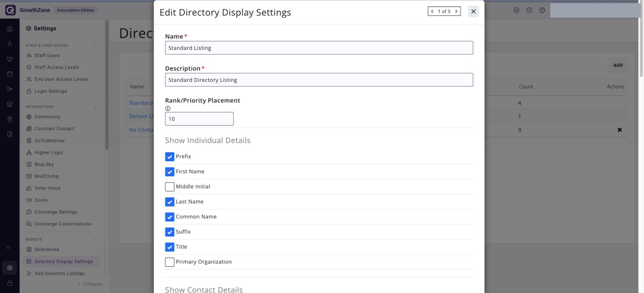
Task: Uncheck the Last Name checkbox
Action: point(170,202)
